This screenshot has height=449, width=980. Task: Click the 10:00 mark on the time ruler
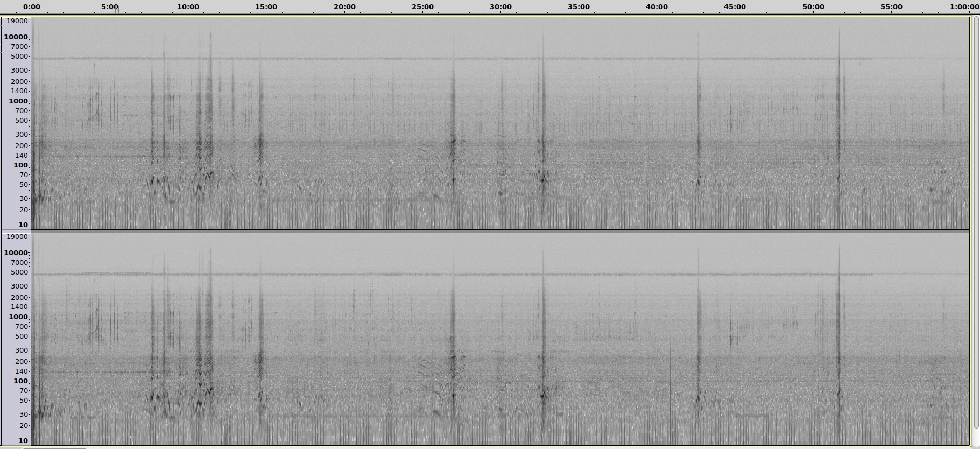pyautogui.click(x=188, y=7)
